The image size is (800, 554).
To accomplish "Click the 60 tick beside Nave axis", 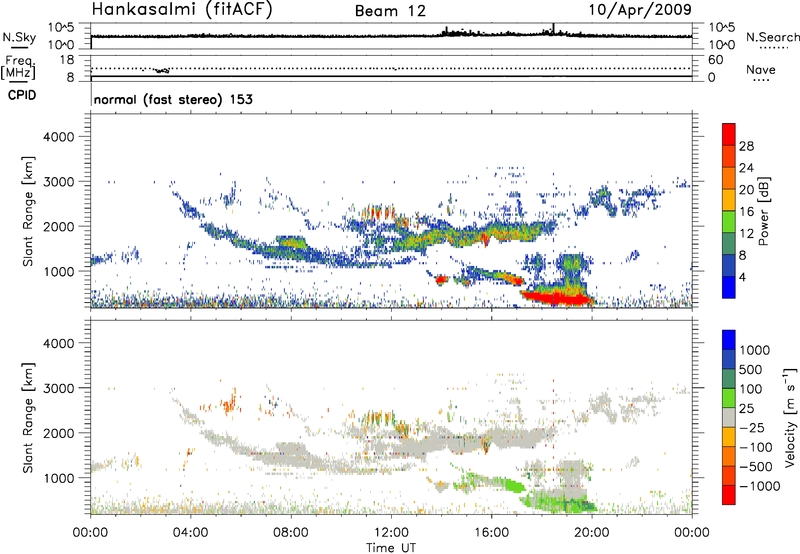I will click(x=715, y=60).
